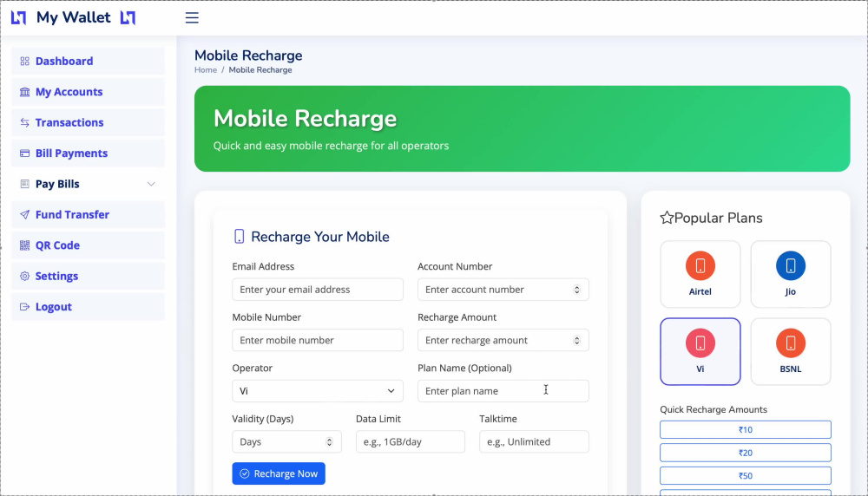The width and height of the screenshot is (868, 496).
Task: Click the Plan Name (Optional) label
Action: coord(464,369)
